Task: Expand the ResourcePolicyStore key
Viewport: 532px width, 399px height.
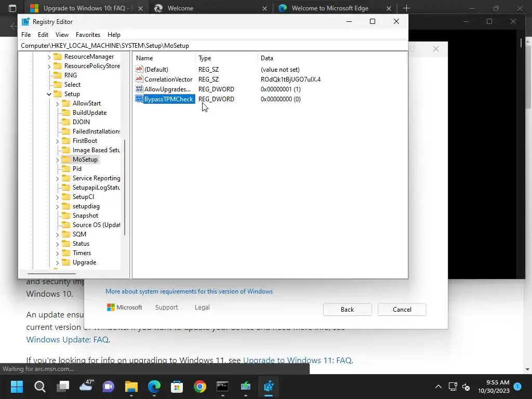Action: tap(49, 66)
